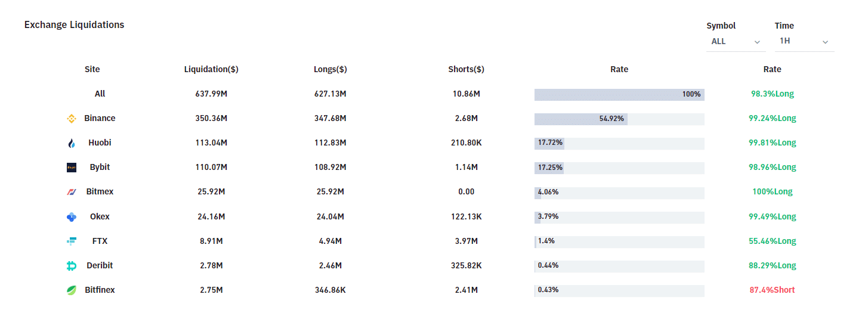
Task: Click the Huobi flame logo icon
Action: [72, 143]
